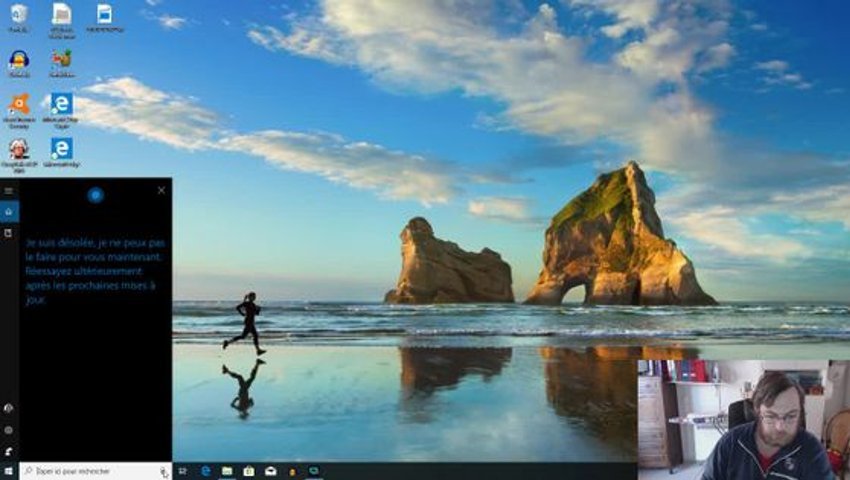Click the webcam video overlay thumbnail
Image resolution: width=850 pixels, height=480 pixels.
pos(744,420)
